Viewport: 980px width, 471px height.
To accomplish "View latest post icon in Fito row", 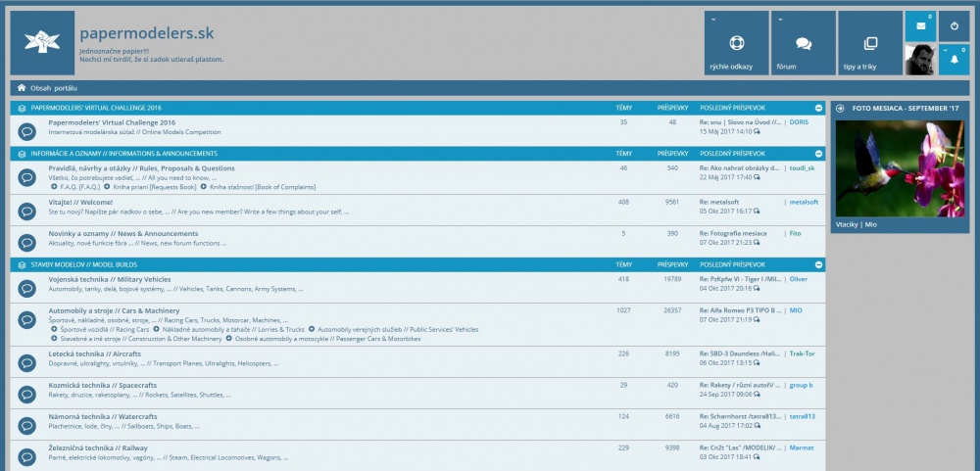I will 757,243.
